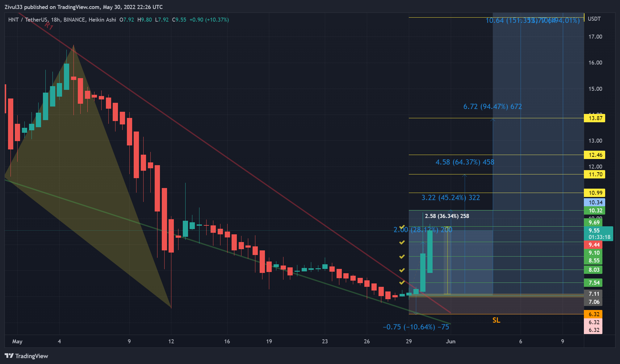
Task: Click the USDT currency label
Action: point(594,19)
